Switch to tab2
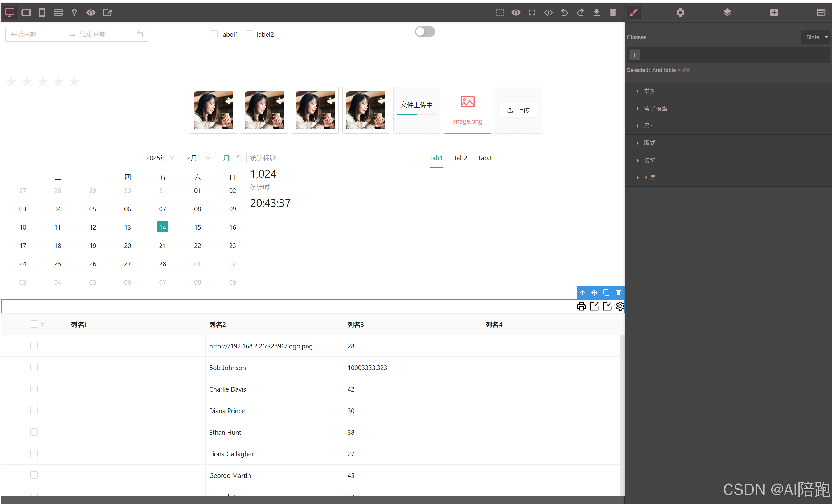 click(x=461, y=158)
